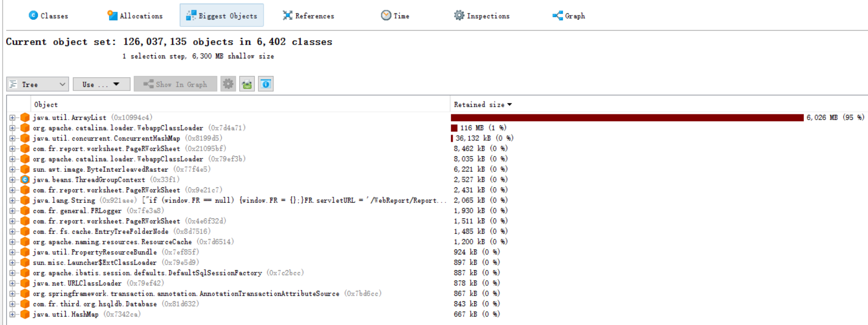
Task: Click the orange cube icon for sun.awt.image.ByteInterleavedRaster
Action: point(25,169)
